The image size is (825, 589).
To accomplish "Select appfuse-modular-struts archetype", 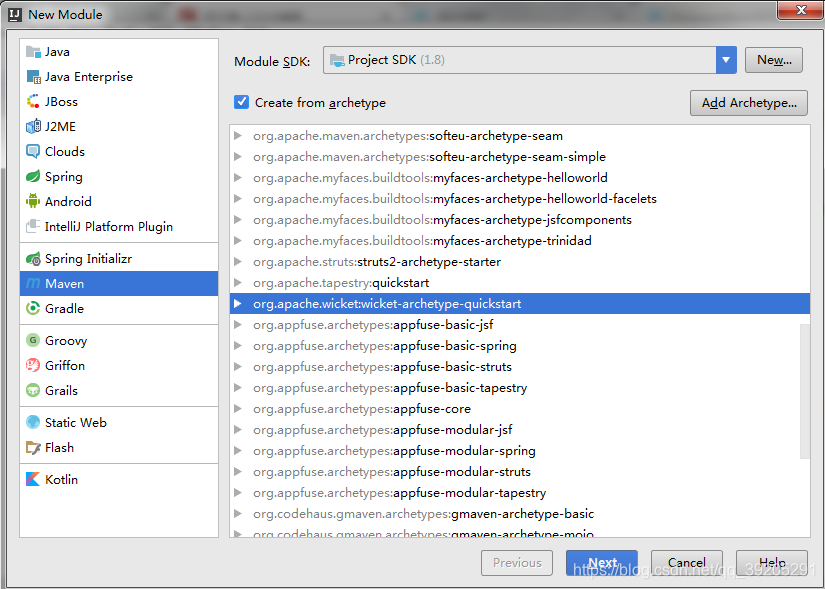I will [x=520, y=472].
